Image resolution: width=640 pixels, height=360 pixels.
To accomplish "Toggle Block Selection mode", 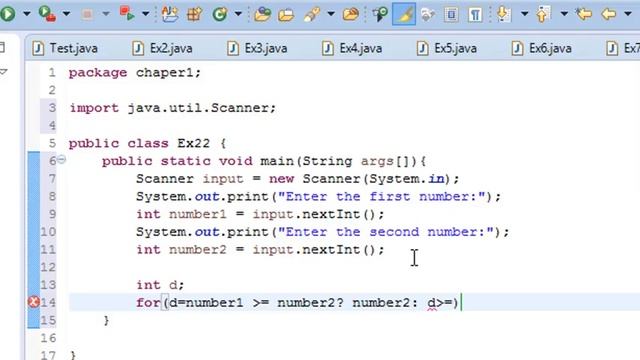I will 451,15.
